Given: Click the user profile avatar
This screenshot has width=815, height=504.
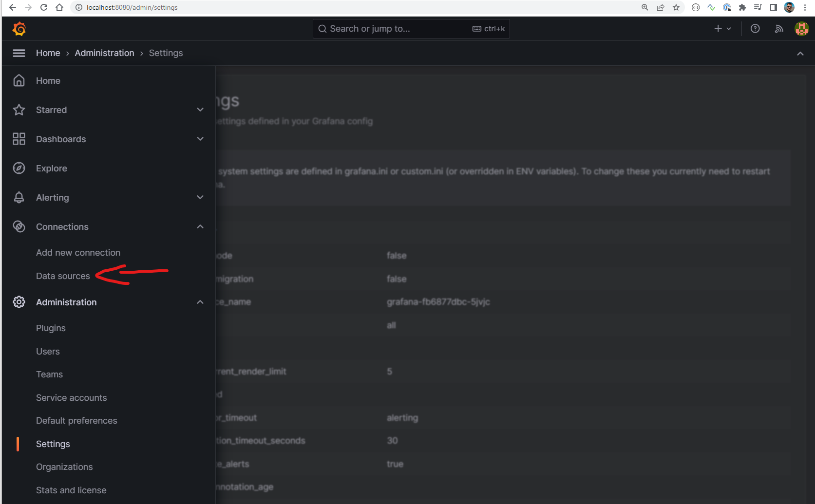Looking at the screenshot, I should 801,29.
